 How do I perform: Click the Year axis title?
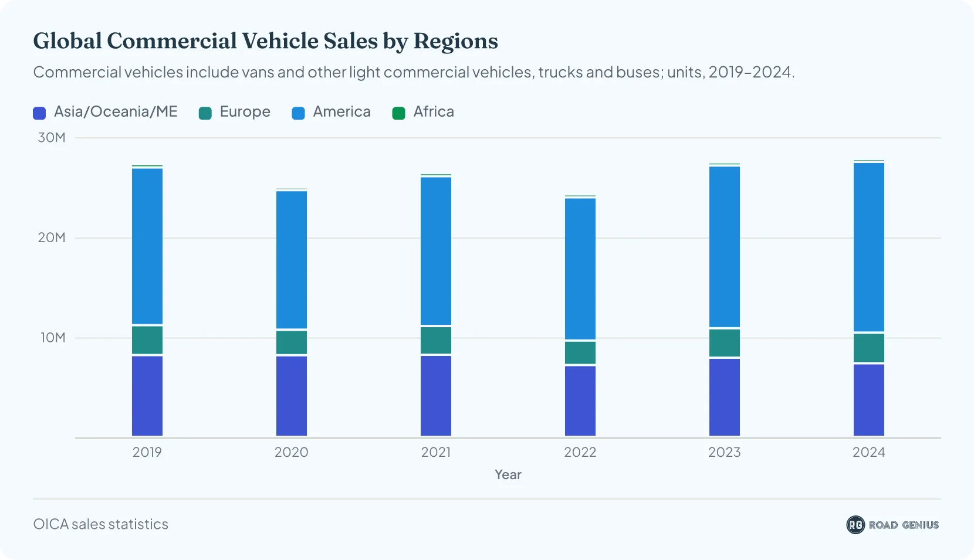click(x=508, y=474)
